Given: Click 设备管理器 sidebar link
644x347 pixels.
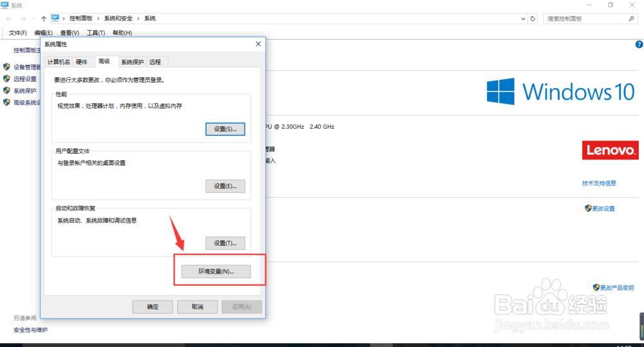Looking at the screenshot, I should click(26, 67).
